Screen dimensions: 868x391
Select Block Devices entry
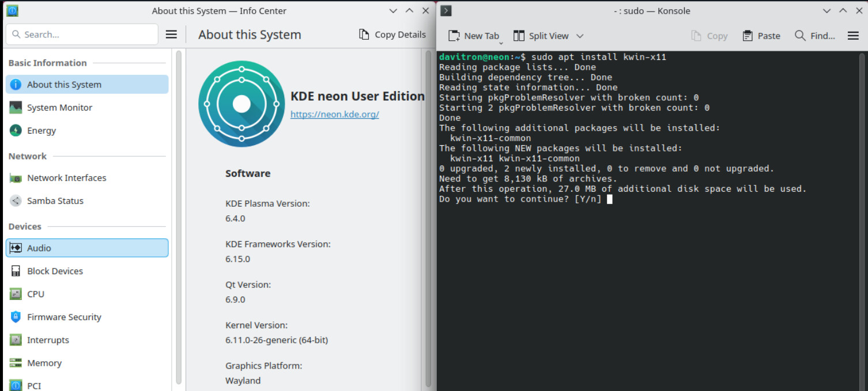click(55, 271)
